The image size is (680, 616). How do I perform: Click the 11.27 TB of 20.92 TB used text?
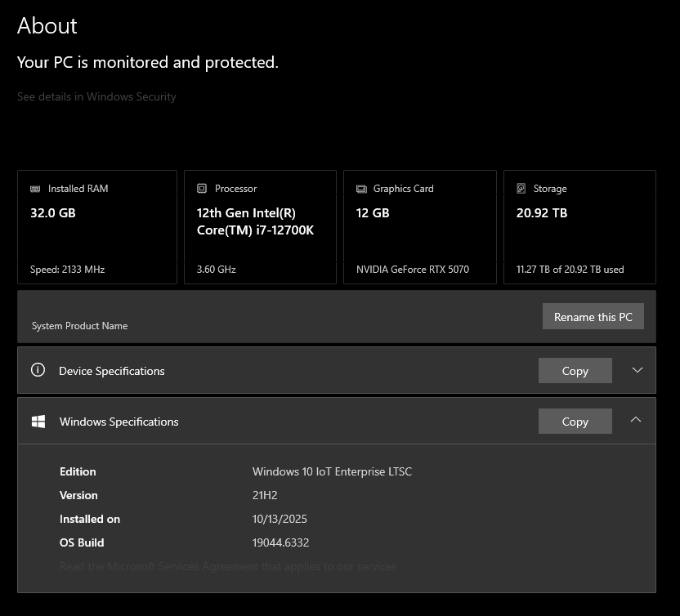[570, 270]
